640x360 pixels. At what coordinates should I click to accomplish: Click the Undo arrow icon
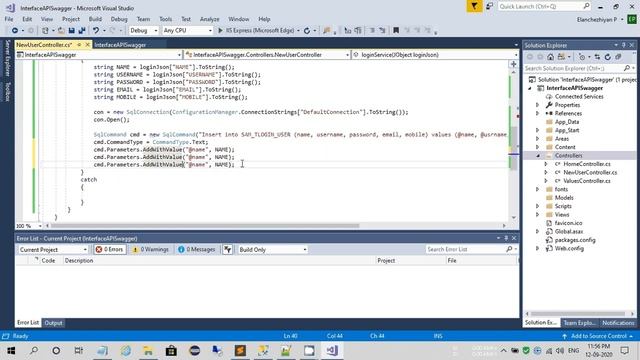pyautogui.click(x=96, y=31)
